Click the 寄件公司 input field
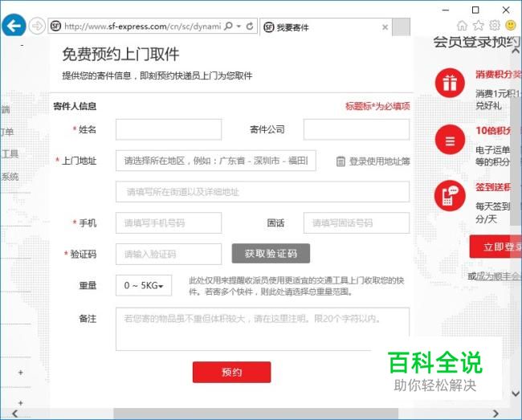This screenshot has height=420, width=522. [357, 129]
